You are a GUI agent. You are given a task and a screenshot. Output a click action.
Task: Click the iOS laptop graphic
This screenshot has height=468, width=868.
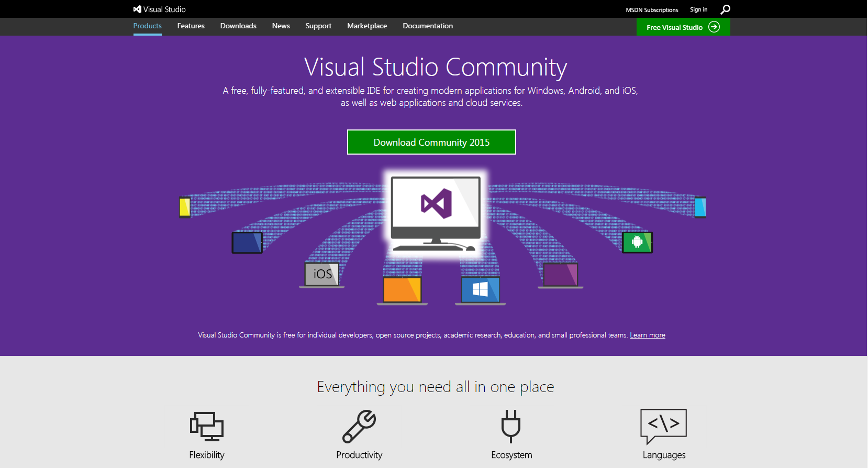pos(322,275)
